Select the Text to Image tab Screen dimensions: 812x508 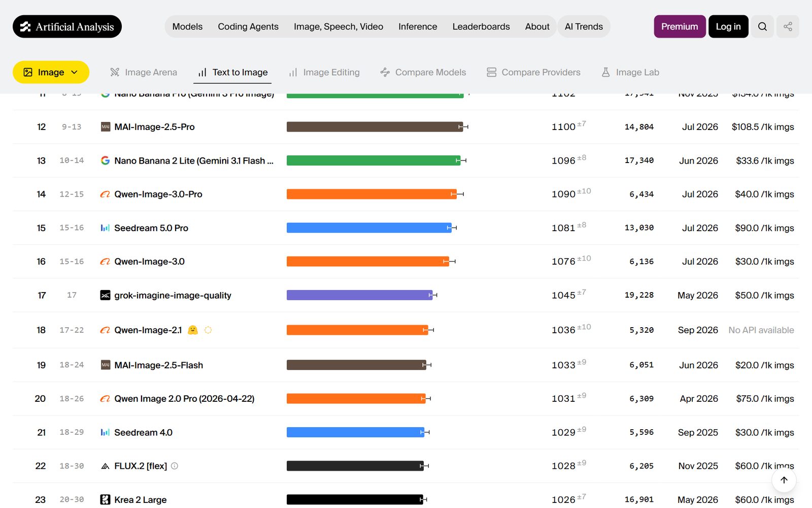[x=232, y=72]
